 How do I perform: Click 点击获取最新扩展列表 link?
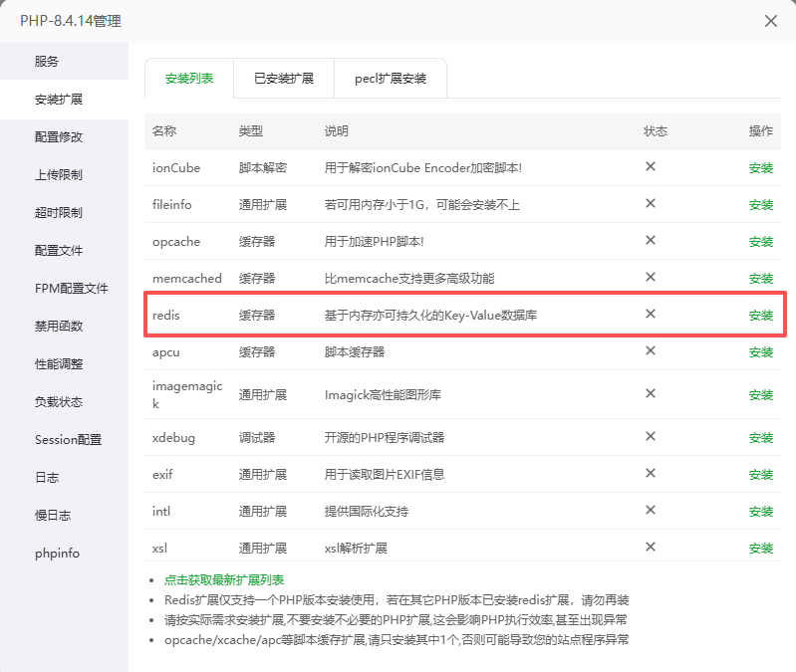[x=224, y=580]
